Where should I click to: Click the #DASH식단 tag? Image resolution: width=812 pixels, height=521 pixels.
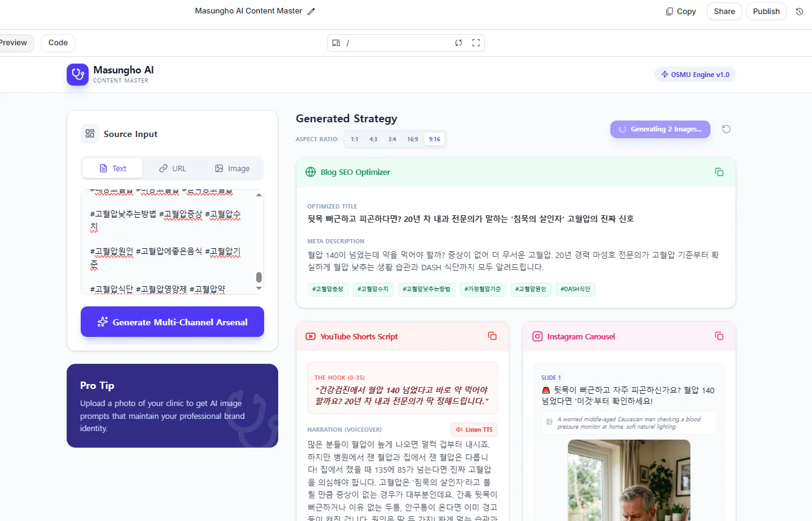click(x=575, y=289)
